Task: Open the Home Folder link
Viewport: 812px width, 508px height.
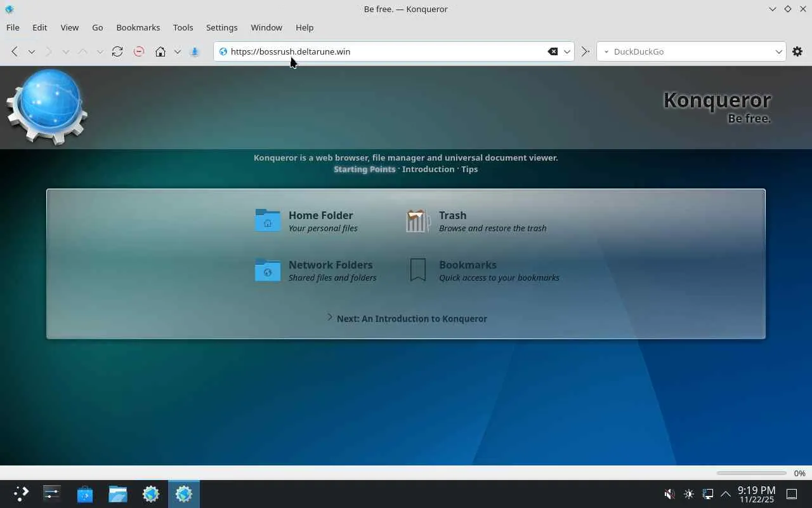Action: [x=320, y=215]
